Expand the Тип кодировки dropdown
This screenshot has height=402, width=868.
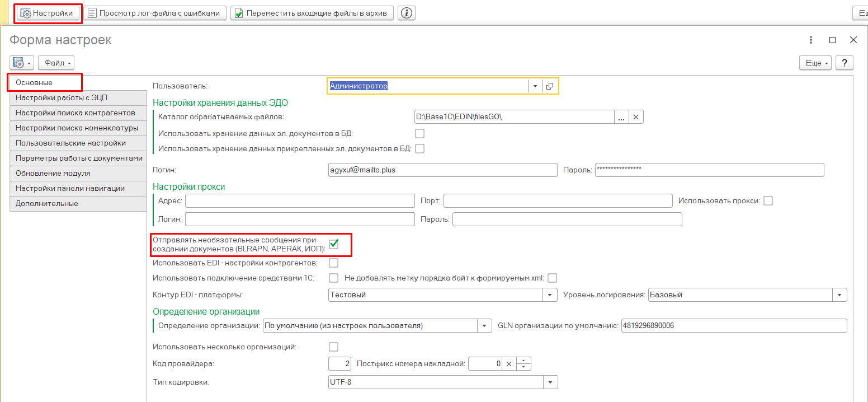pyautogui.click(x=550, y=382)
